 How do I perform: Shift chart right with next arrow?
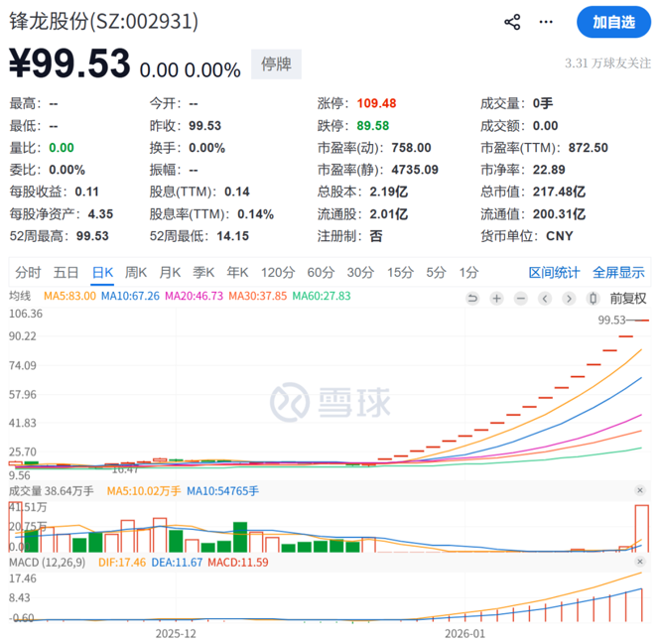[569, 298]
